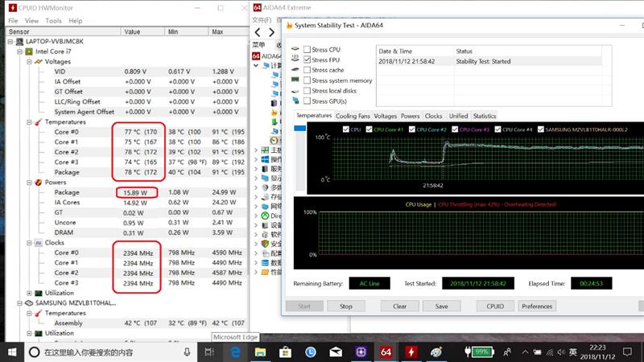Screen dimensions: 644x362
Task: Click the Wi-Fi network icon in tray
Action: (550, 352)
